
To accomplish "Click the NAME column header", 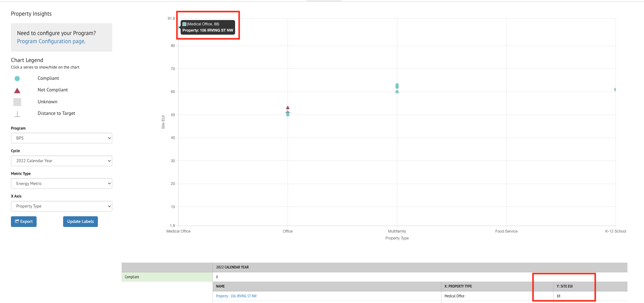I will (220, 286).
